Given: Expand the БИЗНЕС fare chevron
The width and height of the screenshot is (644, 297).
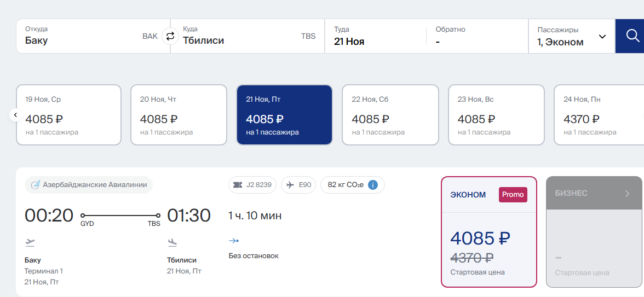Looking at the screenshot, I should click(x=627, y=194).
